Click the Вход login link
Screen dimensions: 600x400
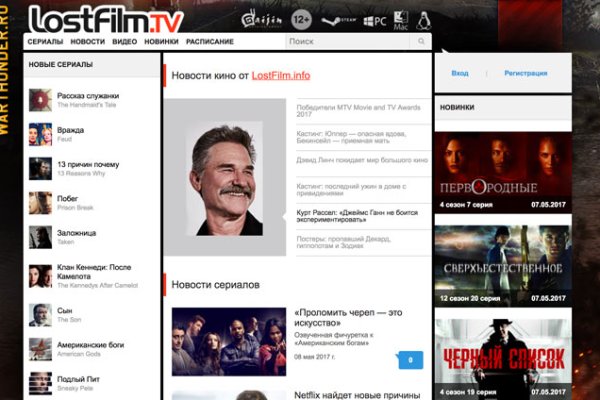460,73
